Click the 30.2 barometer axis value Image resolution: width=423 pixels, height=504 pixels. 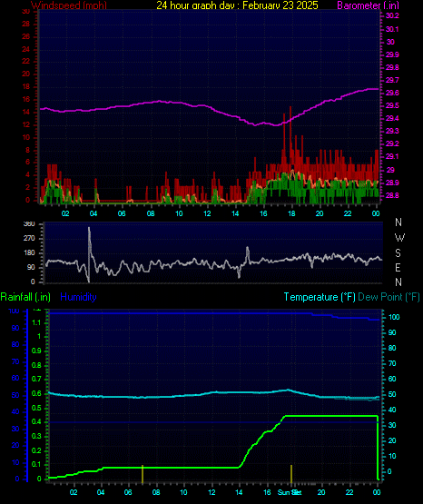[392, 16]
